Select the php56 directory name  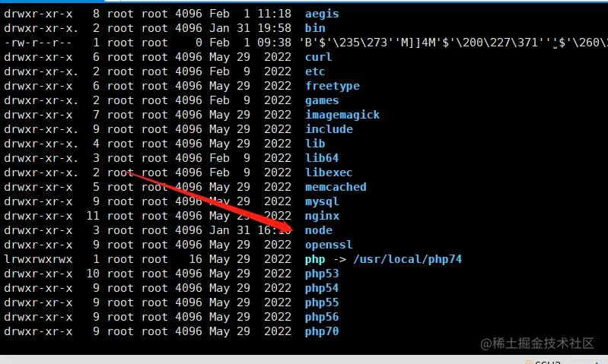(322, 317)
